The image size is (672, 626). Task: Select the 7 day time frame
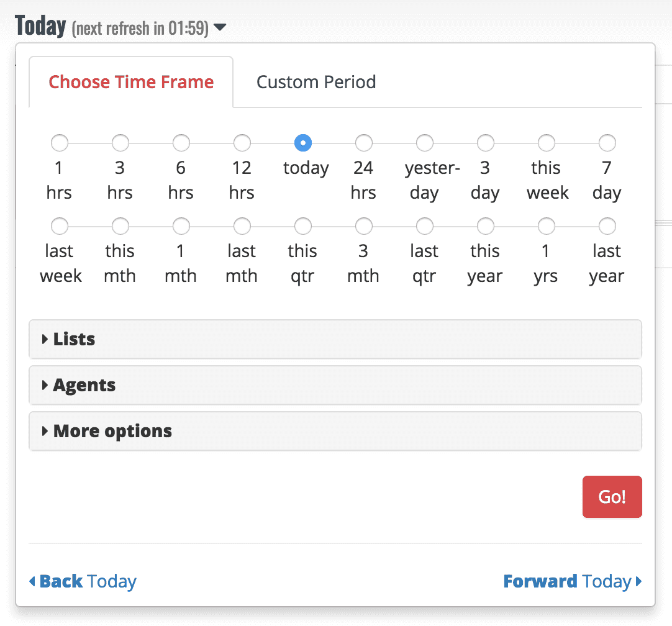[607, 143]
